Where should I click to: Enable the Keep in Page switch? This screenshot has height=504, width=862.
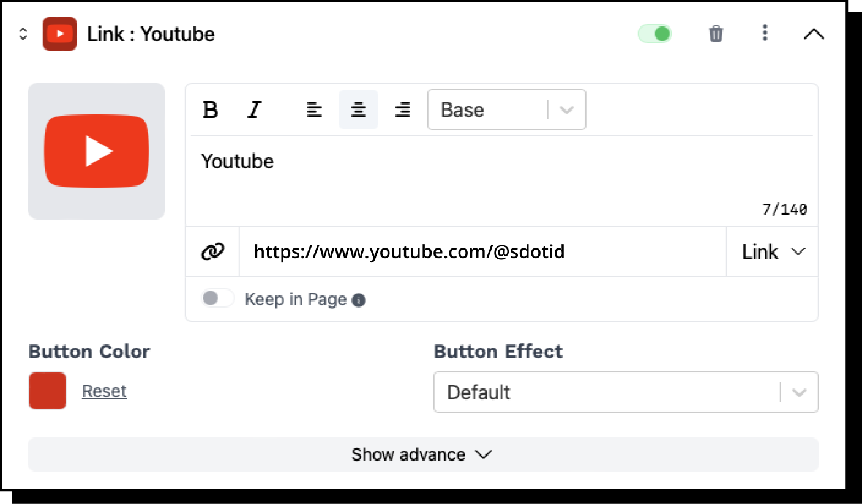coord(218,298)
